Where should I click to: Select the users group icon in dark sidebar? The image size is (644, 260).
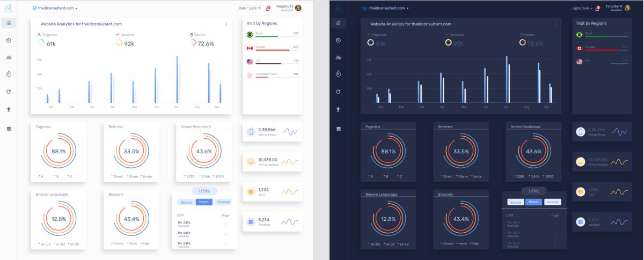coord(338,57)
